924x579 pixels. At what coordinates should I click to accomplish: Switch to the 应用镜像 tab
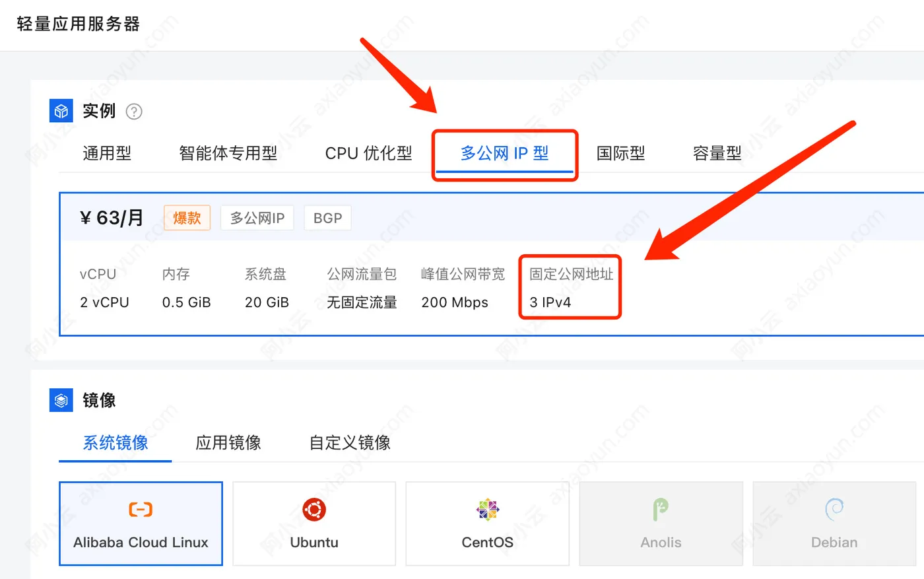(228, 442)
